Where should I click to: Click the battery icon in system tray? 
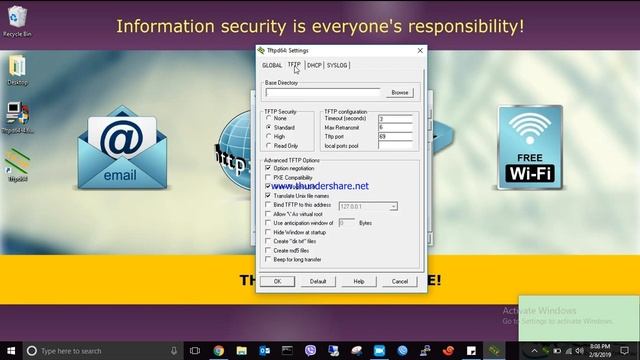coord(557,351)
